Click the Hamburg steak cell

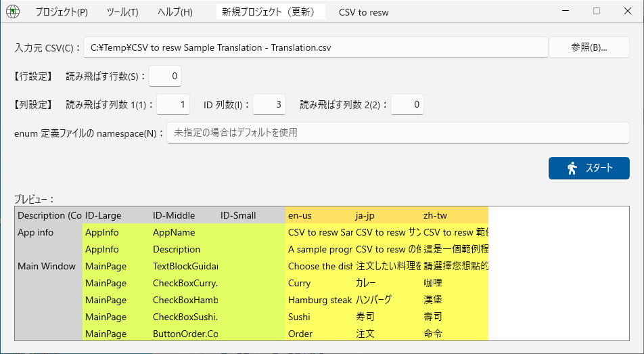(319, 300)
